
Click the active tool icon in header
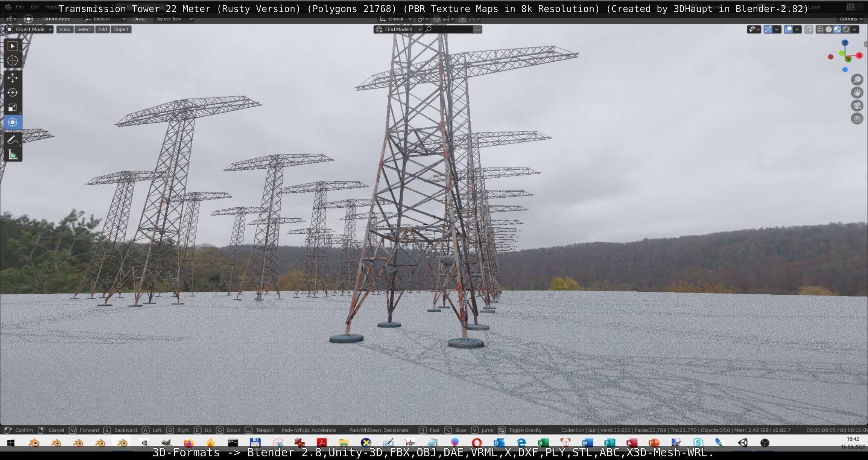click(28, 19)
